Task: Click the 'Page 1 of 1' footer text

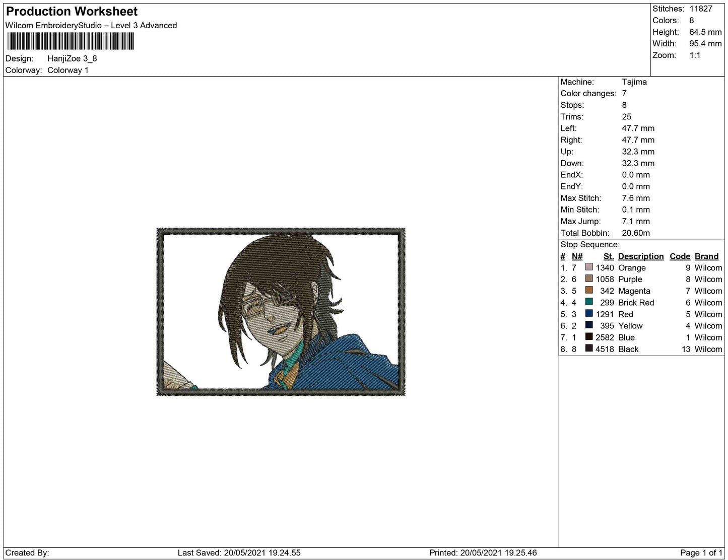Action: (701, 552)
